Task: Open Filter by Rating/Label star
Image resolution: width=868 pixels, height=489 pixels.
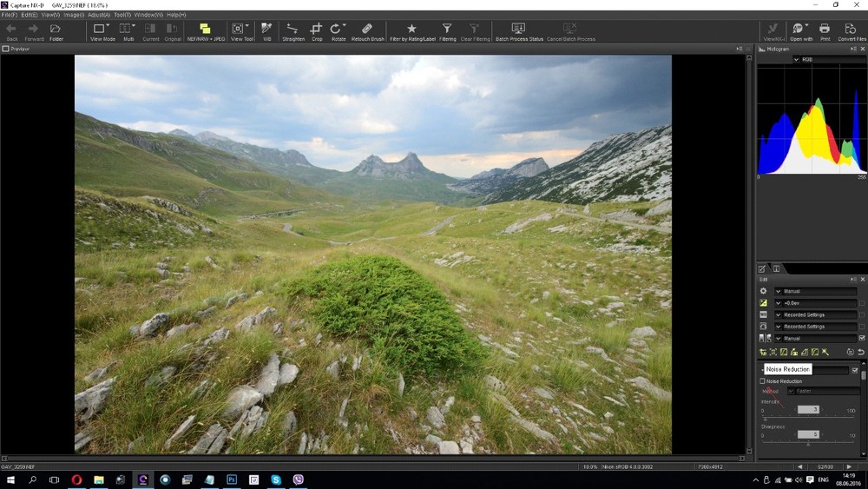Action: coord(411,31)
